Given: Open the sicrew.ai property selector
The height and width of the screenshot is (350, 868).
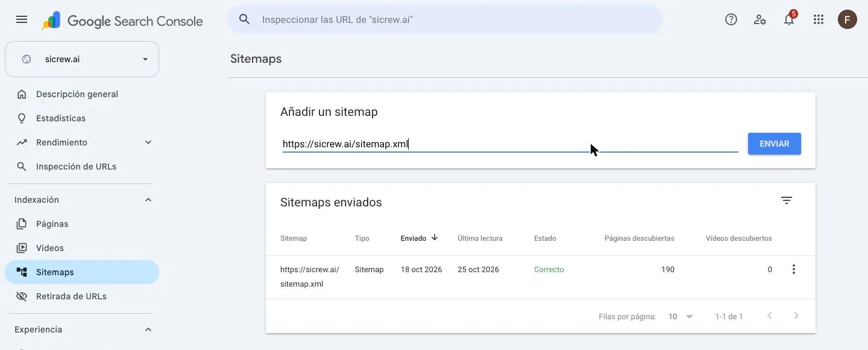Looking at the screenshot, I should 82,59.
